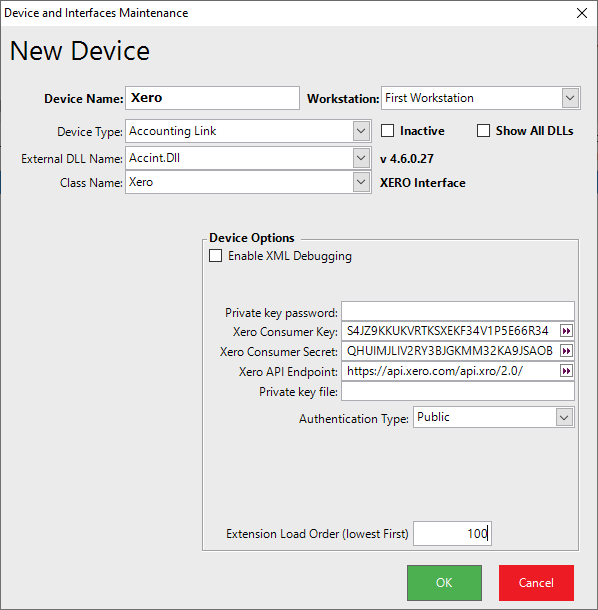The height and width of the screenshot is (610, 598).
Task: Click the Private key password field
Action: click(x=458, y=311)
